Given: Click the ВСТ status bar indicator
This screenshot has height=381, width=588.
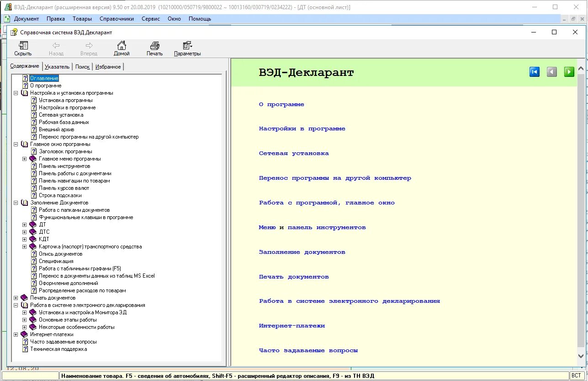Looking at the screenshot, I should point(576,376).
